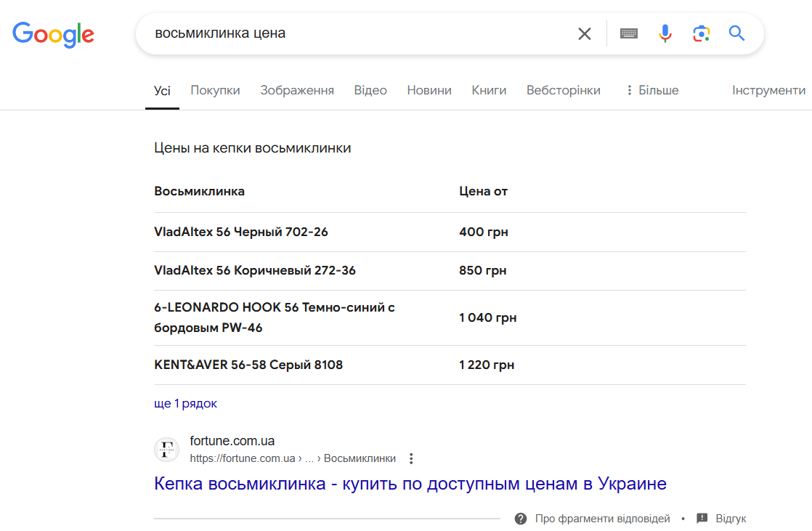The height and width of the screenshot is (531, 812).
Task: Expand ще 1 рядок in the price table
Action: click(x=184, y=403)
